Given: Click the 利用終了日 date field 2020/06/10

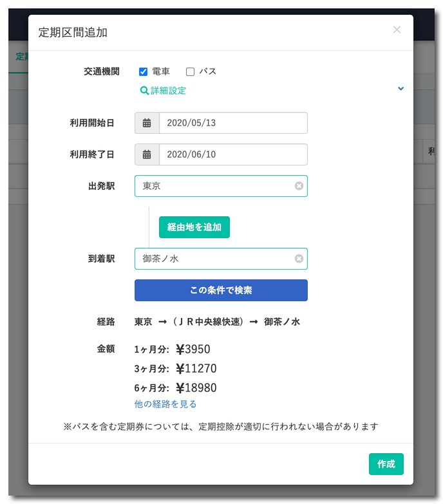Looking at the screenshot, I should [233, 154].
